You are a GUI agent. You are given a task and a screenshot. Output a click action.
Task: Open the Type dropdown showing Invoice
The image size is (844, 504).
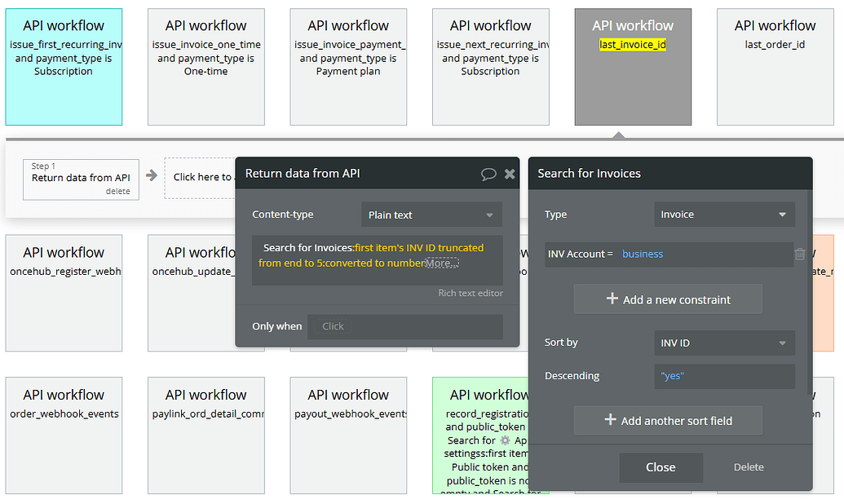click(723, 214)
